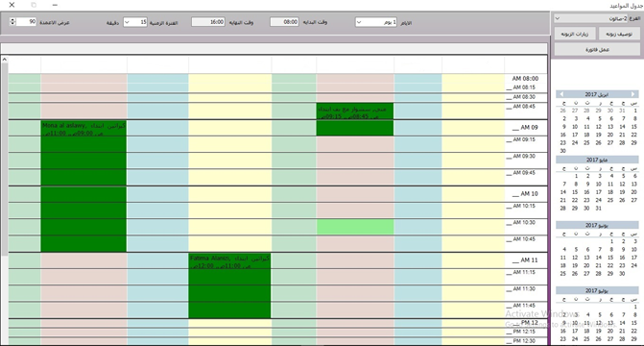Click the AM 10 hour label
This screenshot has width=644, height=346.
click(x=529, y=194)
